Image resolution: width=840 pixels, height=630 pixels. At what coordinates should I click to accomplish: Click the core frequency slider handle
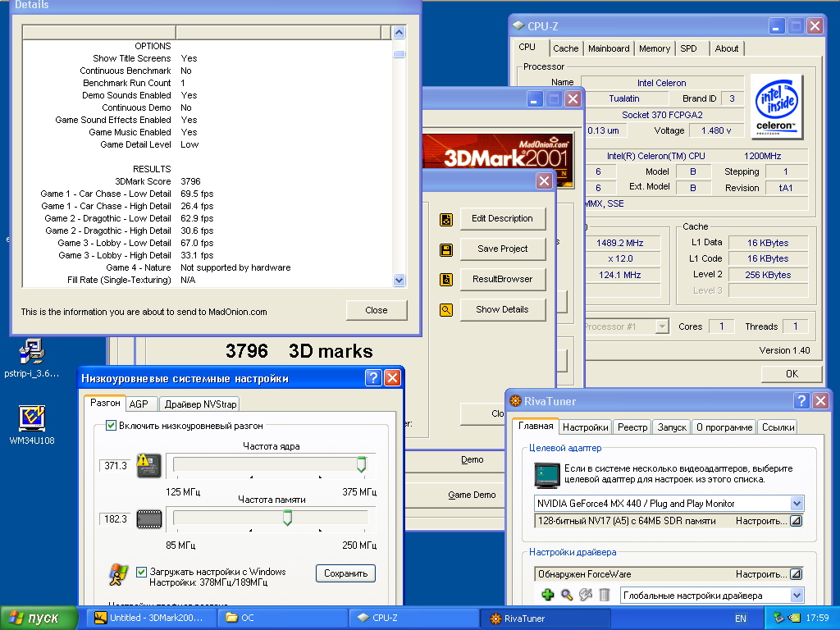pyautogui.click(x=362, y=464)
